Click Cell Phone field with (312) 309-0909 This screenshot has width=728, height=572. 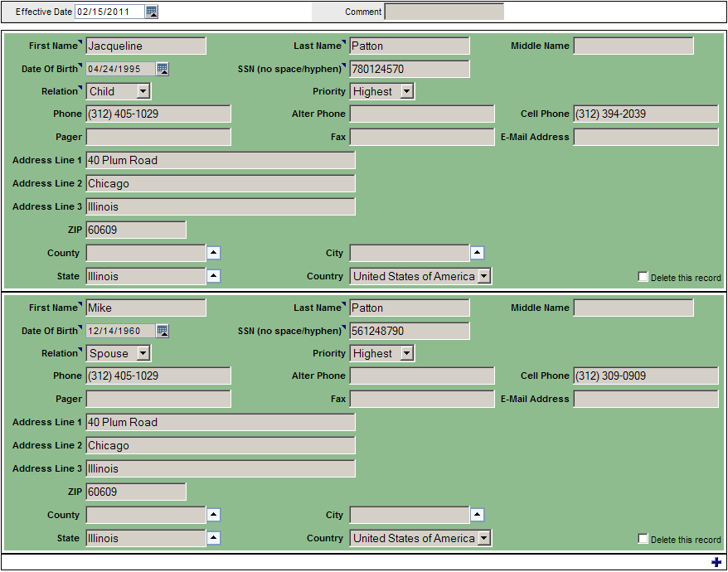pyautogui.click(x=646, y=376)
